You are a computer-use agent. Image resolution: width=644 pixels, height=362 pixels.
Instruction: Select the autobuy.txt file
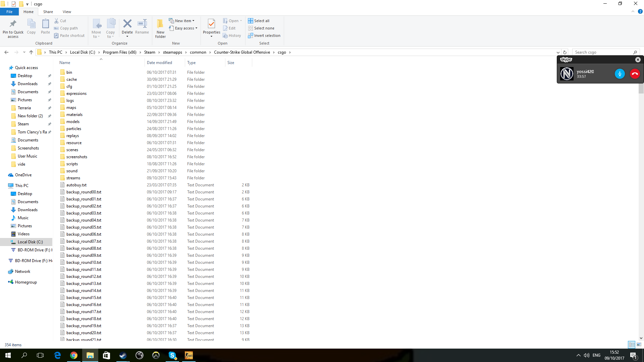pyautogui.click(x=76, y=185)
